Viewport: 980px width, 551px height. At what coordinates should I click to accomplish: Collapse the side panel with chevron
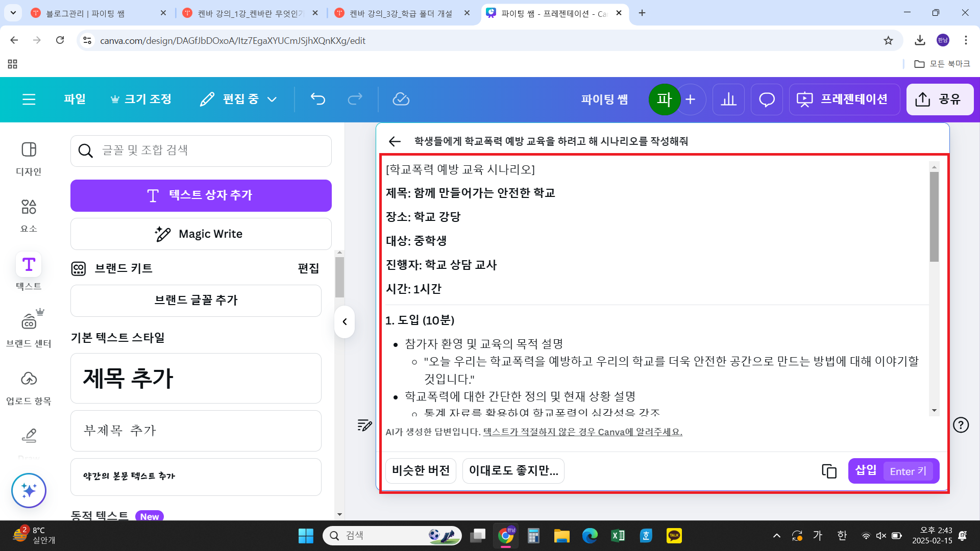click(x=345, y=322)
